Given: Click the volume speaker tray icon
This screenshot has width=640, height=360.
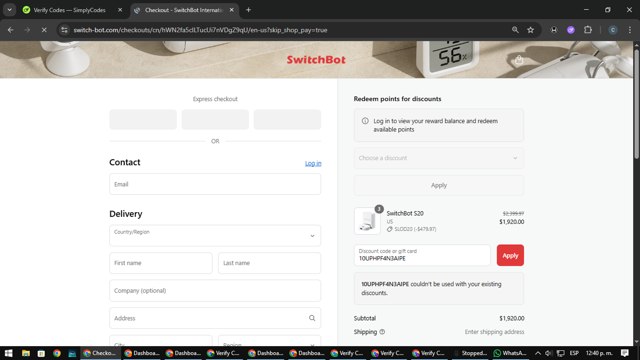Looking at the screenshot, I should tap(549, 353).
